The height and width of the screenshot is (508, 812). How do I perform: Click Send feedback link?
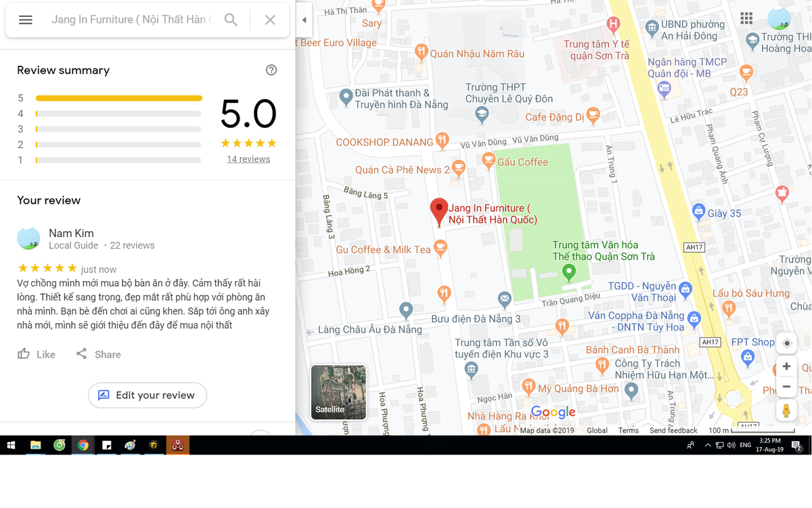click(x=673, y=430)
